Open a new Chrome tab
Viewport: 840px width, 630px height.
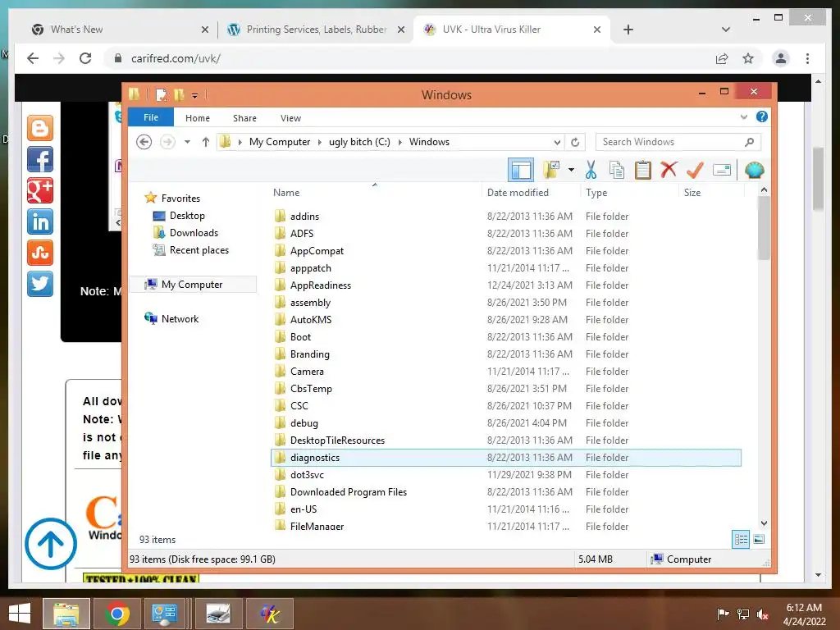[x=628, y=30]
